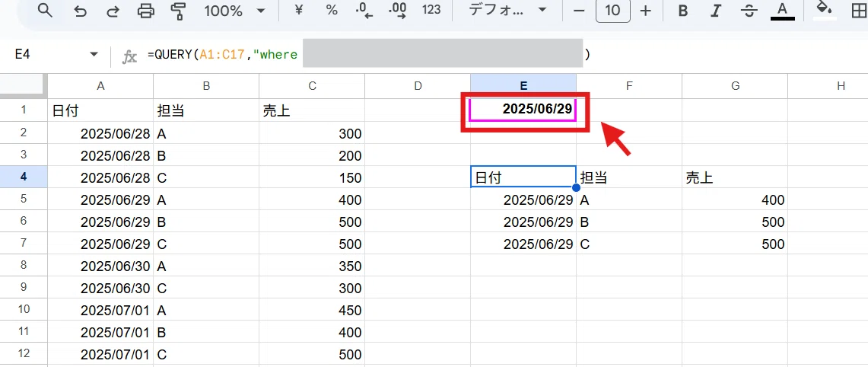Image resolution: width=868 pixels, height=367 pixels.
Task: Redo the last undone action
Action: tap(113, 11)
